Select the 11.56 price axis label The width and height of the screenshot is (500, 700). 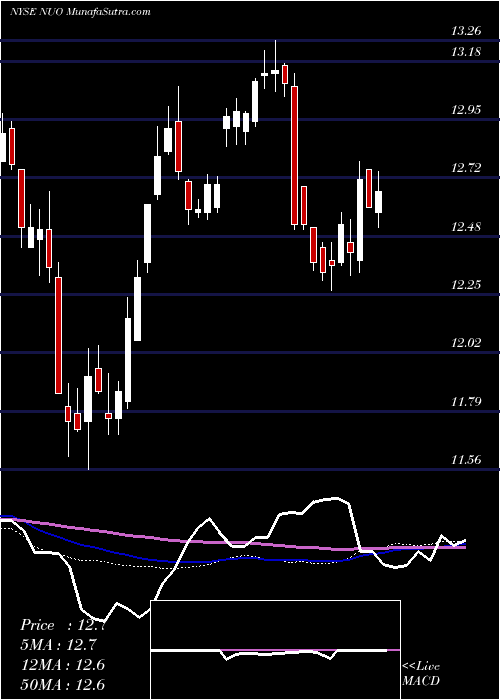tap(466, 460)
